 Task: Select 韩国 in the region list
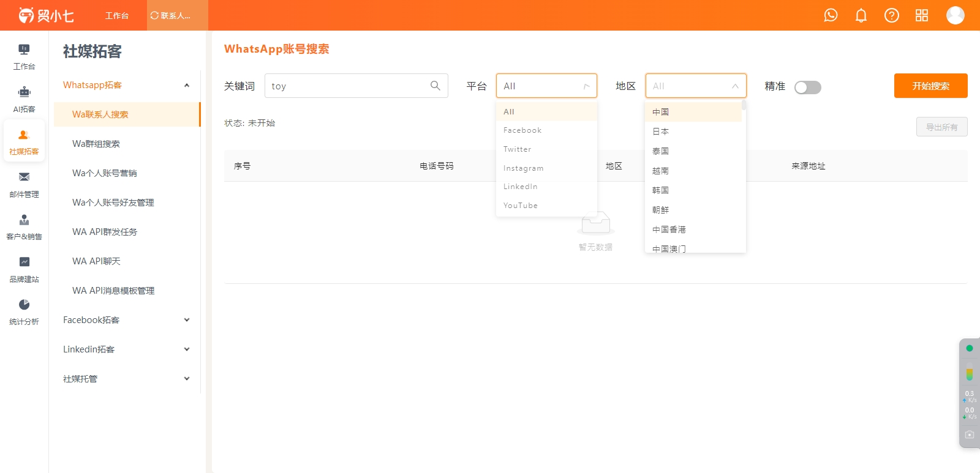click(693, 190)
